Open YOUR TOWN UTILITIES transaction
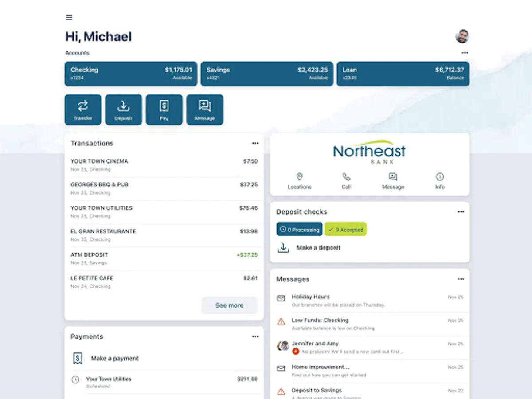The image size is (532, 399). coord(164,212)
